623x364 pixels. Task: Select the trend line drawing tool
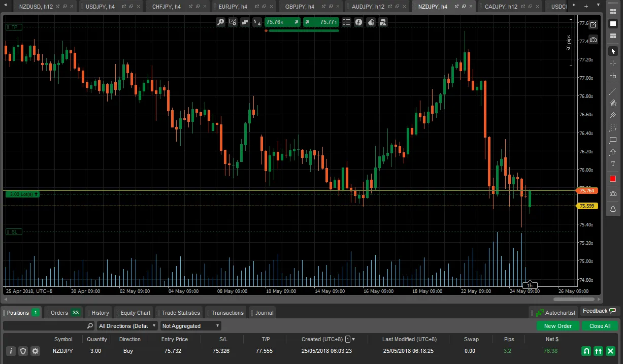coord(613,91)
